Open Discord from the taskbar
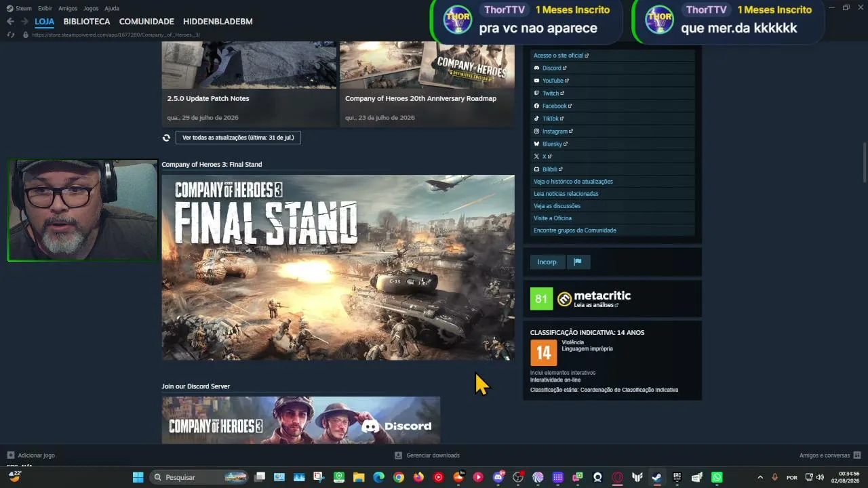This screenshot has width=868, height=488. coord(498,477)
